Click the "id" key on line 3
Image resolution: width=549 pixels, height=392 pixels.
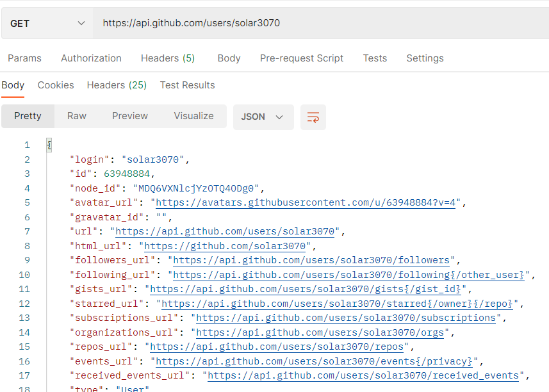point(81,174)
